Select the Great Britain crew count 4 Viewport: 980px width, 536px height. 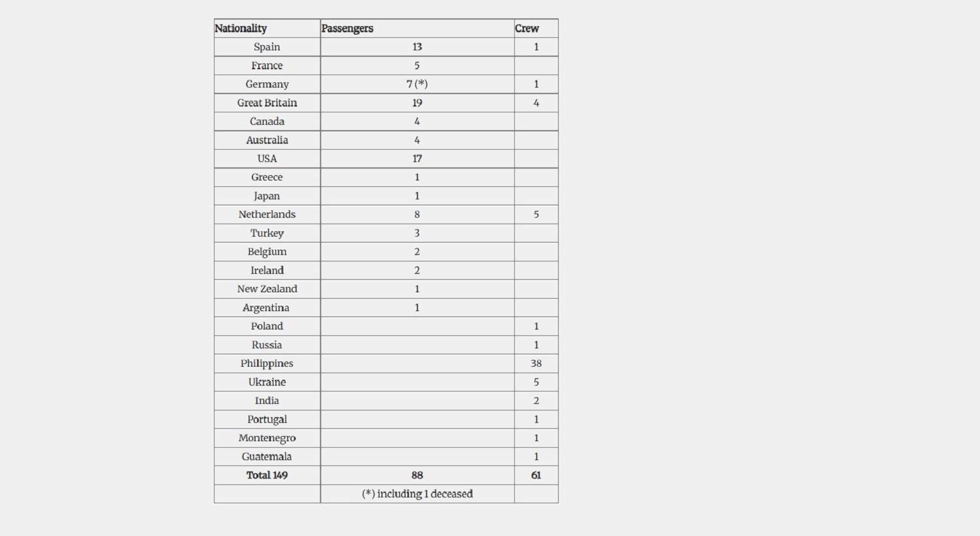[536, 103]
